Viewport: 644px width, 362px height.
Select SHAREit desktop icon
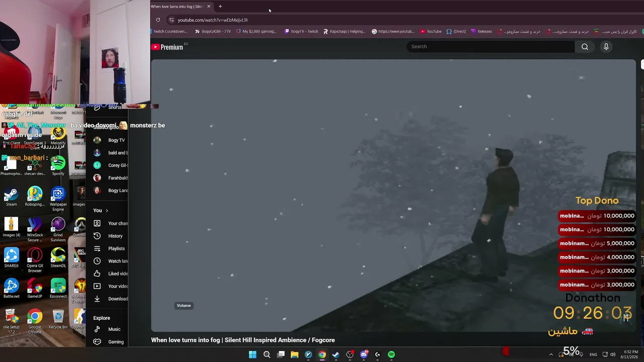pyautogui.click(x=12, y=258)
